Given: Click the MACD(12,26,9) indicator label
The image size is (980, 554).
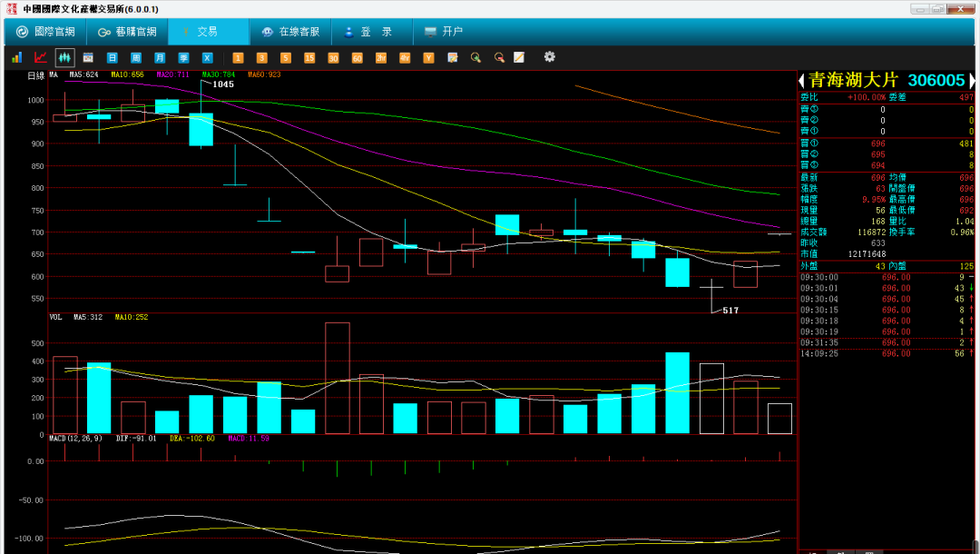Looking at the screenshot, I should [75, 439].
